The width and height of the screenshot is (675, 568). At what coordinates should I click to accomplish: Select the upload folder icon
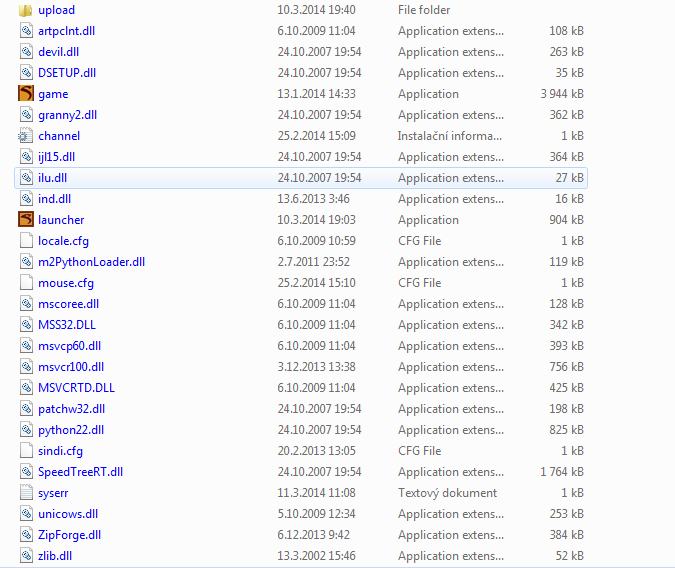pyautogui.click(x=27, y=10)
